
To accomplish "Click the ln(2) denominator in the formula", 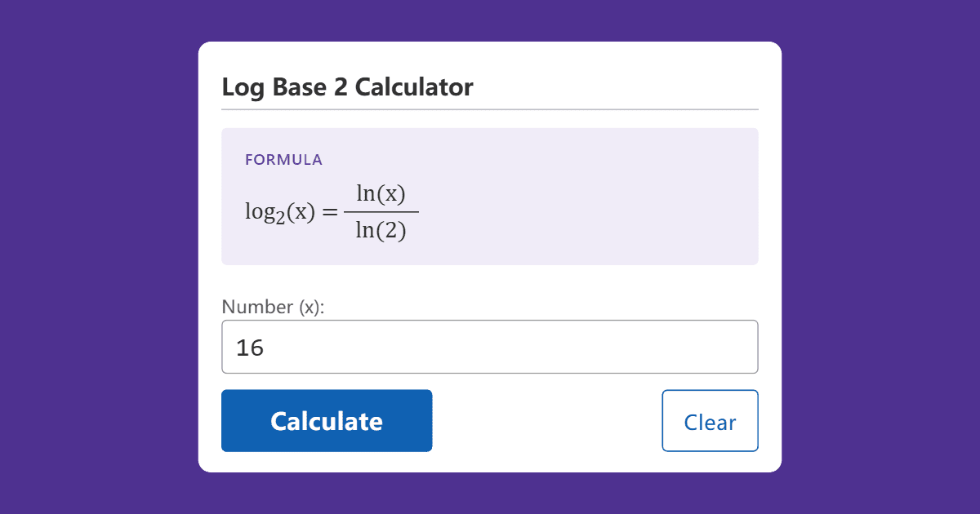I will tap(382, 229).
